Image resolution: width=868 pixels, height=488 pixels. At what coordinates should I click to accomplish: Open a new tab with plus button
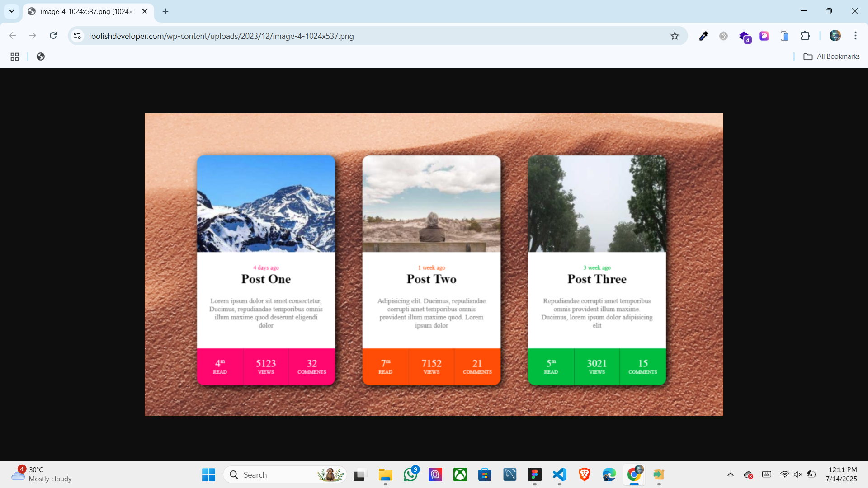point(165,11)
